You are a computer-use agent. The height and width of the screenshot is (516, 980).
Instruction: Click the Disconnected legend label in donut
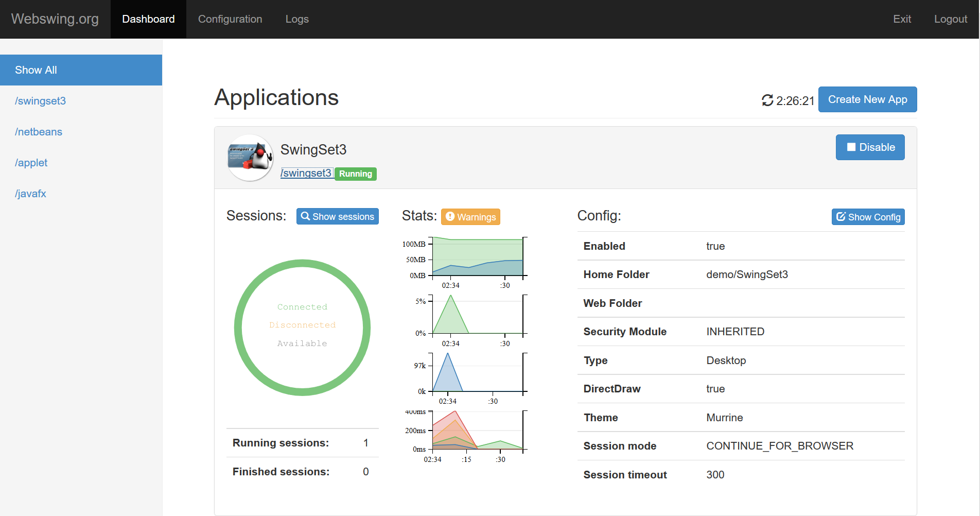click(x=302, y=325)
